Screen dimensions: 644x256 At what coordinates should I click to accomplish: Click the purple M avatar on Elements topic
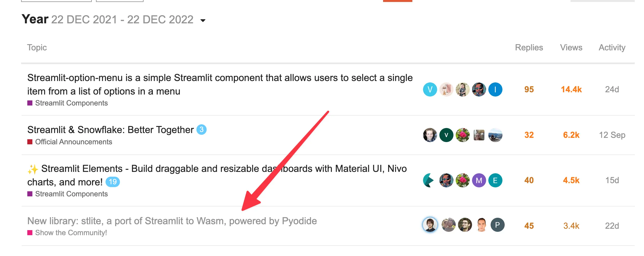click(479, 180)
